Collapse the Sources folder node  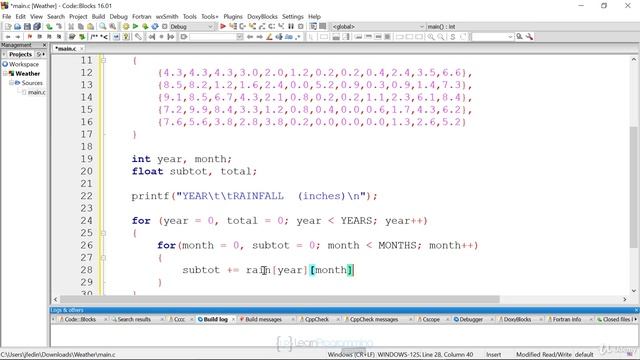(11, 83)
